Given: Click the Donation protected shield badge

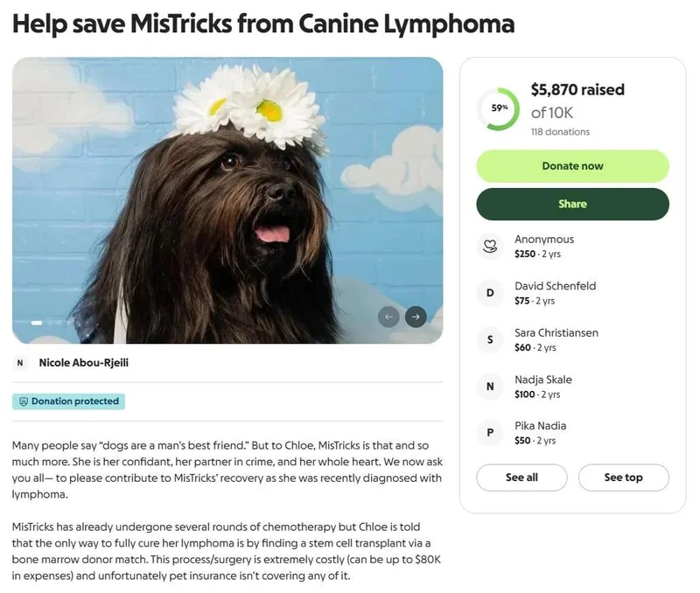Looking at the screenshot, I should (x=69, y=401).
